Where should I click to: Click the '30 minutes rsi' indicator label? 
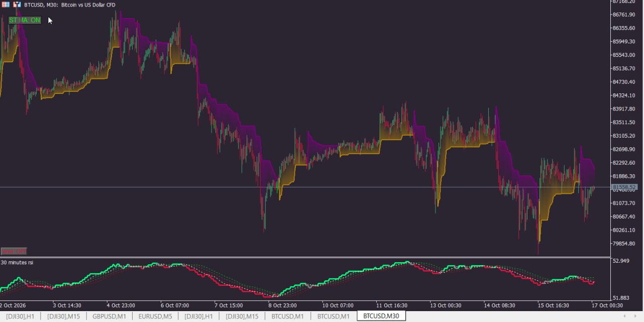pyautogui.click(x=17, y=262)
